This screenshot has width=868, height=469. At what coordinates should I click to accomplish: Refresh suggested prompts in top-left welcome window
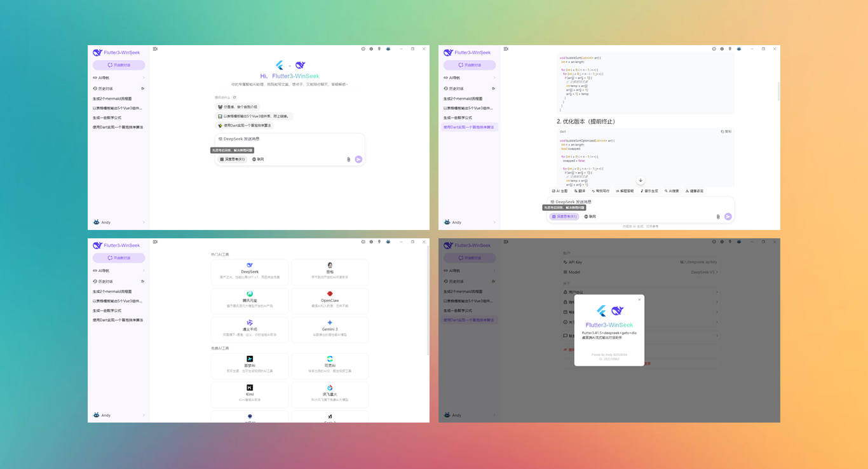pyautogui.click(x=234, y=97)
